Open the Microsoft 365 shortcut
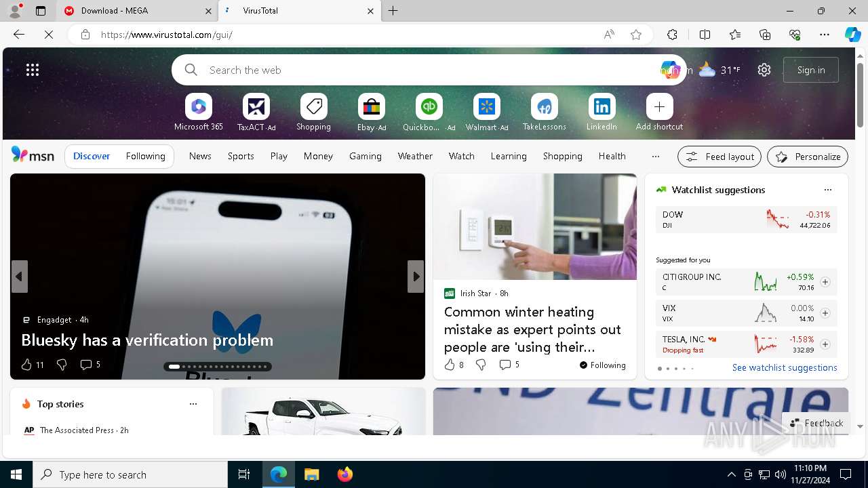Image resolution: width=868 pixels, height=488 pixels. pos(199,113)
